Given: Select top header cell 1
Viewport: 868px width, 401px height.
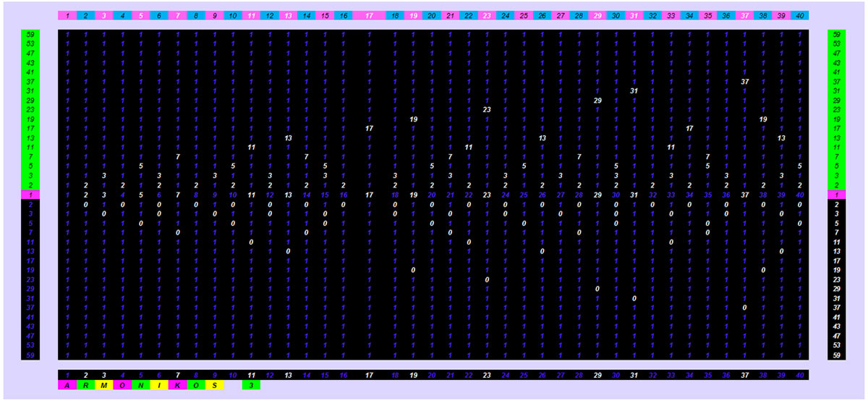Looking at the screenshot, I should (x=67, y=15).
